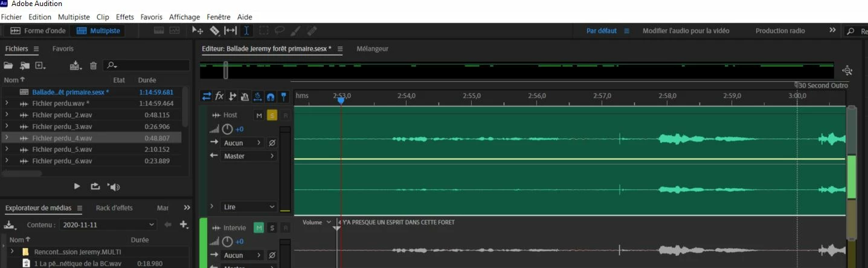Switch to the Rack d'effets tab
Viewport: 868px width, 268px height.
114,208
